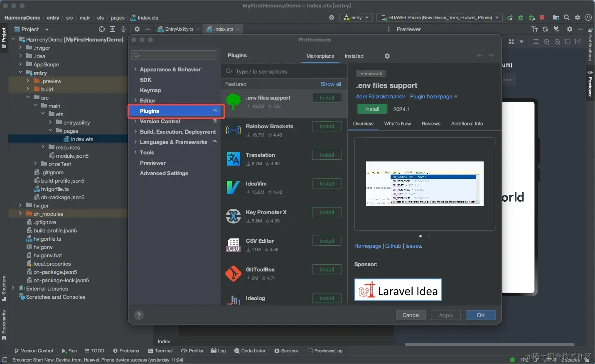Expand Editor settings category

(x=135, y=100)
